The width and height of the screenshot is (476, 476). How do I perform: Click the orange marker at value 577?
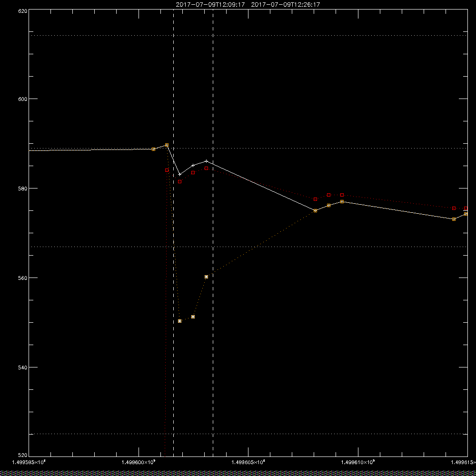click(342, 201)
